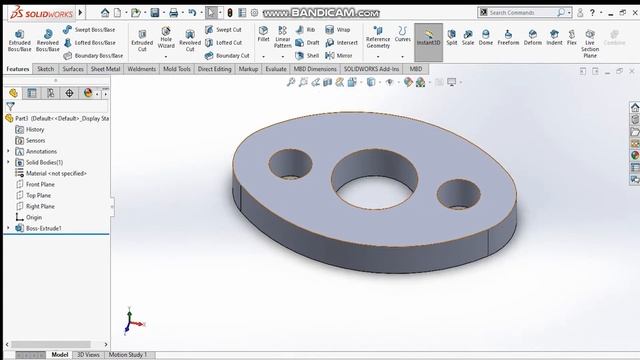The width and height of the screenshot is (640, 360).
Task: Select Top Plane in the tree
Action: coord(33,196)
